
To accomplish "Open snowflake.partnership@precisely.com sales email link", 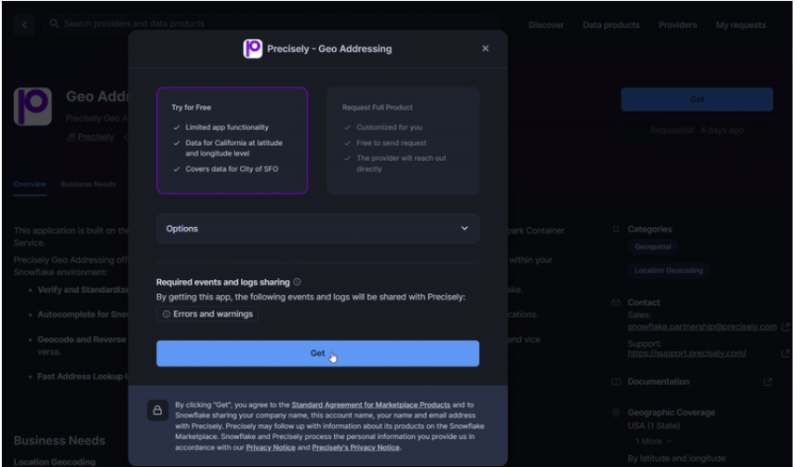I will point(702,327).
